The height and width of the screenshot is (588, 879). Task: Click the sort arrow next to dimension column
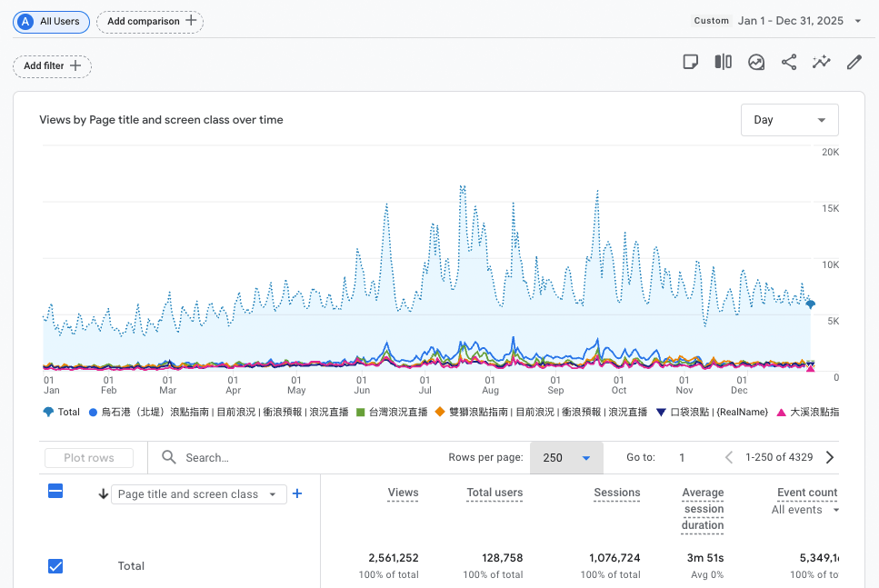pos(103,493)
